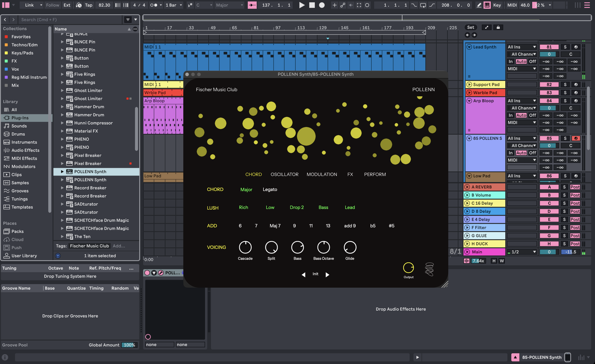
Task: Load the previous POLLENN preset
Action: [x=303, y=275]
